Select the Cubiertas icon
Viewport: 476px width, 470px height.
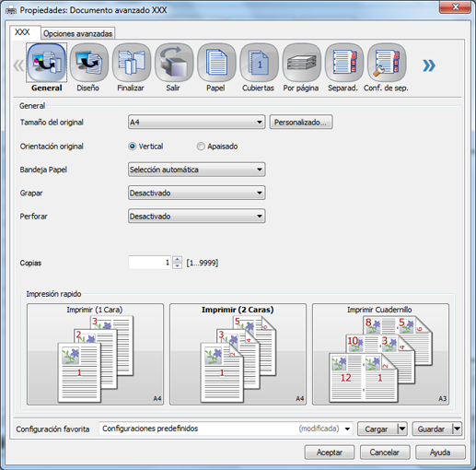(259, 63)
